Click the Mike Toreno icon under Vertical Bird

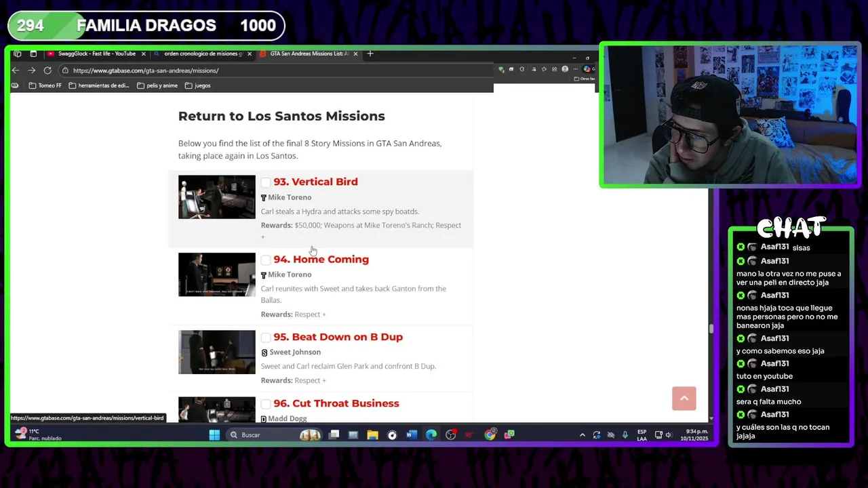264,197
